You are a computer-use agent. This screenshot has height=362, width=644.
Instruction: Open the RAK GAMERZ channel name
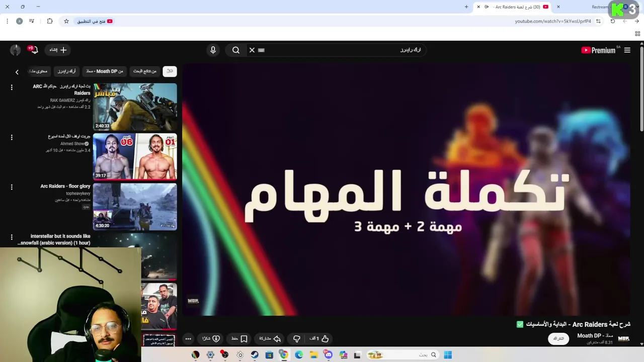70,101
